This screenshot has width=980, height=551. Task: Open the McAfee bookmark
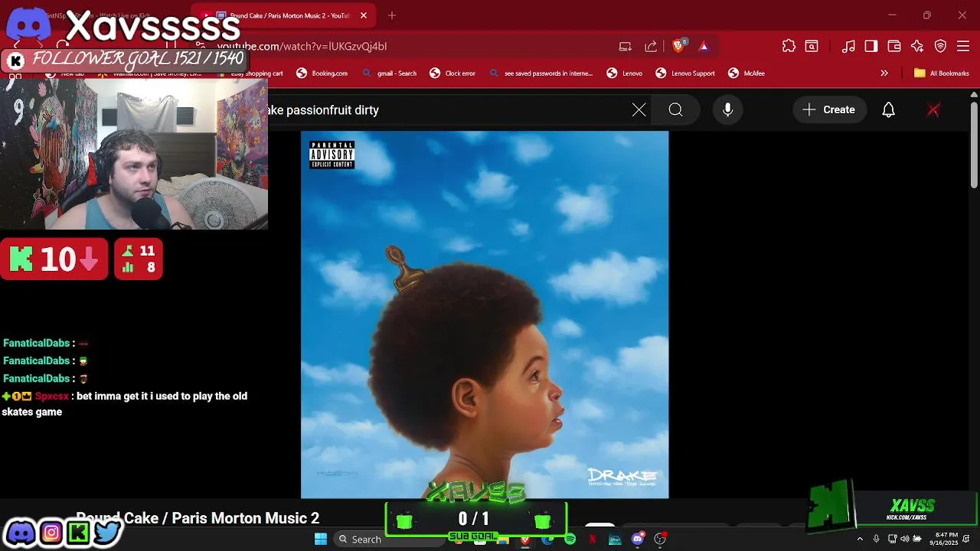click(x=746, y=73)
